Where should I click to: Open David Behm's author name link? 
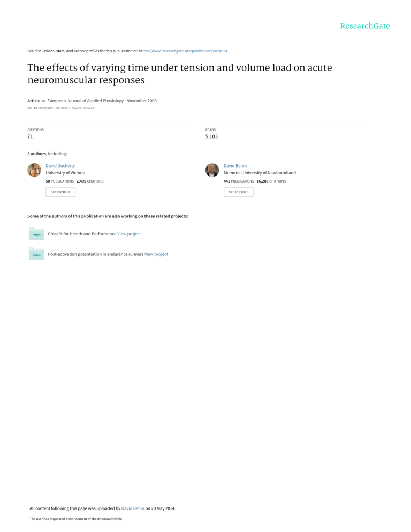[235, 165]
